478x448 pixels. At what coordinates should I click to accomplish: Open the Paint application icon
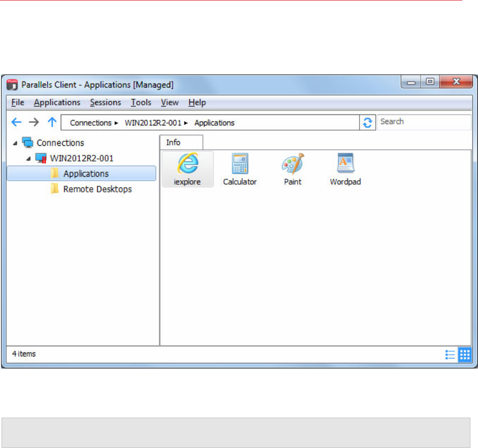(293, 164)
